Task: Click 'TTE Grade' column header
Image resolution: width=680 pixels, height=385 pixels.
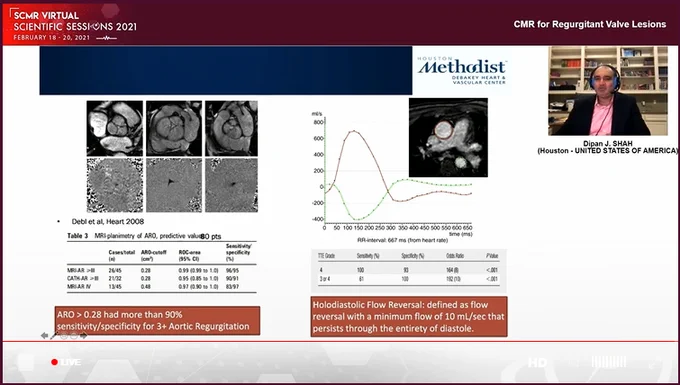Action: [x=326, y=256]
